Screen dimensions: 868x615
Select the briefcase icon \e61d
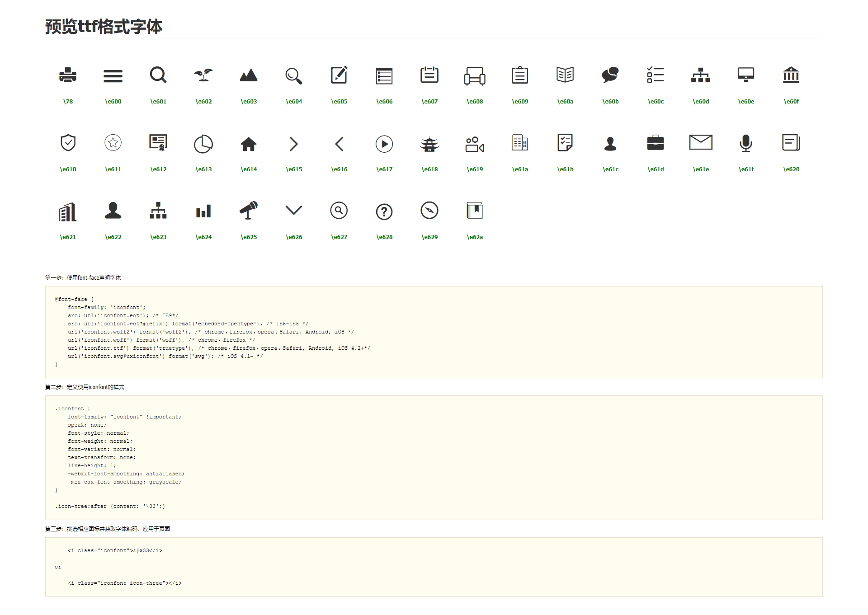(x=656, y=143)
